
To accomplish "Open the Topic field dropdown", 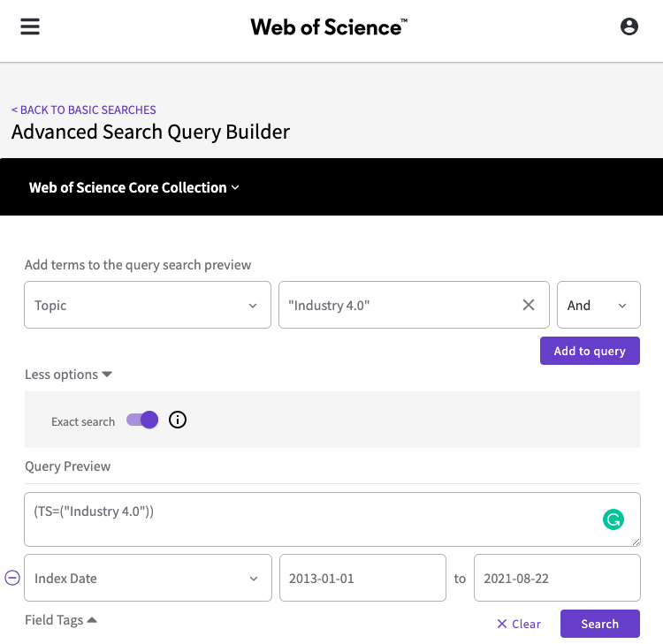I will tap(148, 305).
